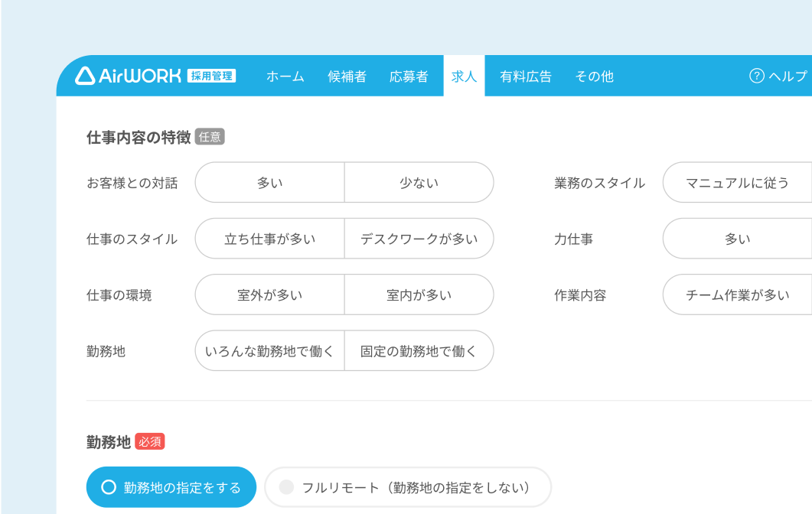Select 多い for お客様との対話
The width and height of the screenshot is (812, 514).
point(269,182)
